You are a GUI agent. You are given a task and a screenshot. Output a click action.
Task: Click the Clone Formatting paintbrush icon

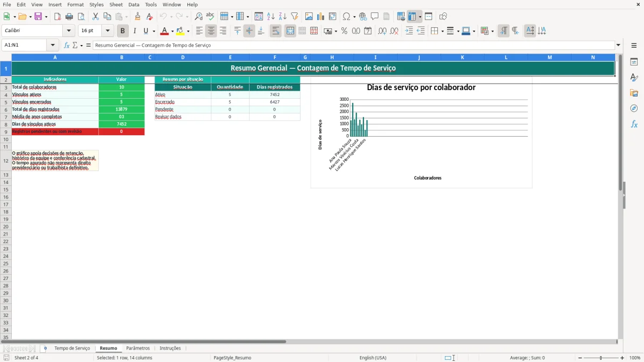pos(138,17)
